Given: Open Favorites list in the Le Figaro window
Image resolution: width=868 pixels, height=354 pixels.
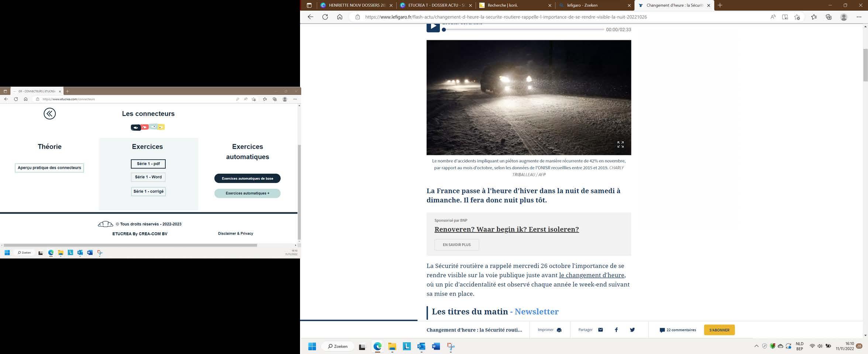Looking at the screenshot, I should tap(814, 17).
